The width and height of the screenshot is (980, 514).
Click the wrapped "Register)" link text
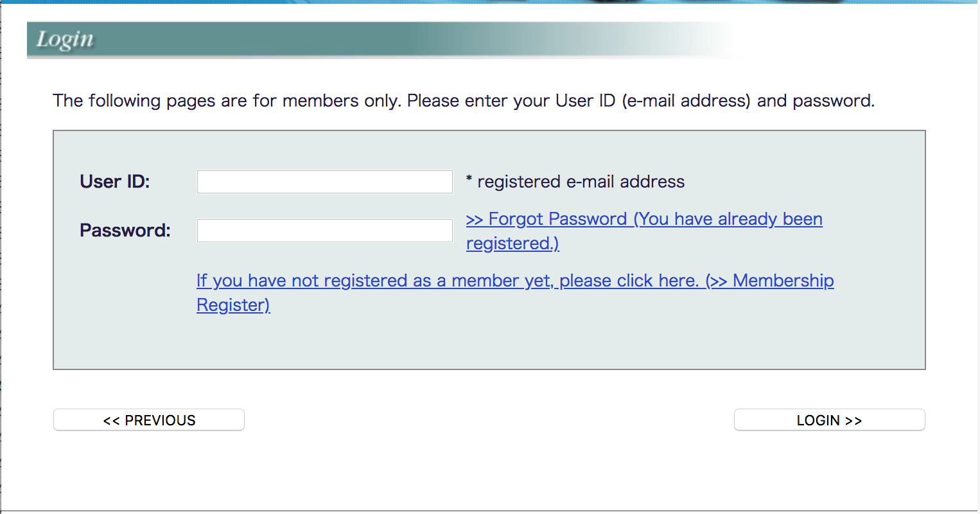pyautogui.click(x=233, y=305)
